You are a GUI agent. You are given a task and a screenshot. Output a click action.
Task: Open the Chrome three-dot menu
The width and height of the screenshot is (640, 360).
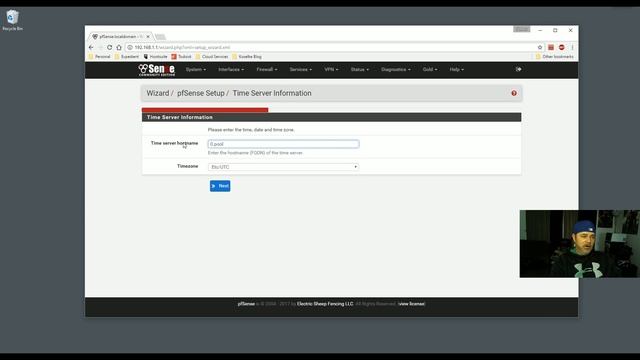pyautogui.click(x=572, y=47)
